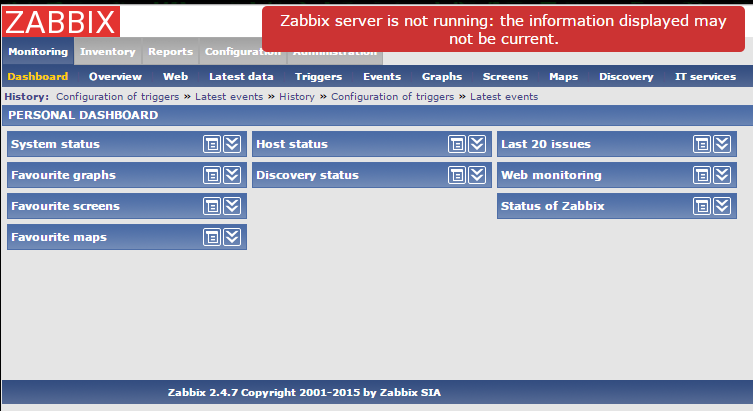Open the Web monitoring widget menu icon
Image resolution: width=753 pixels, height=411 pixels.
click(x=702, y=175)
